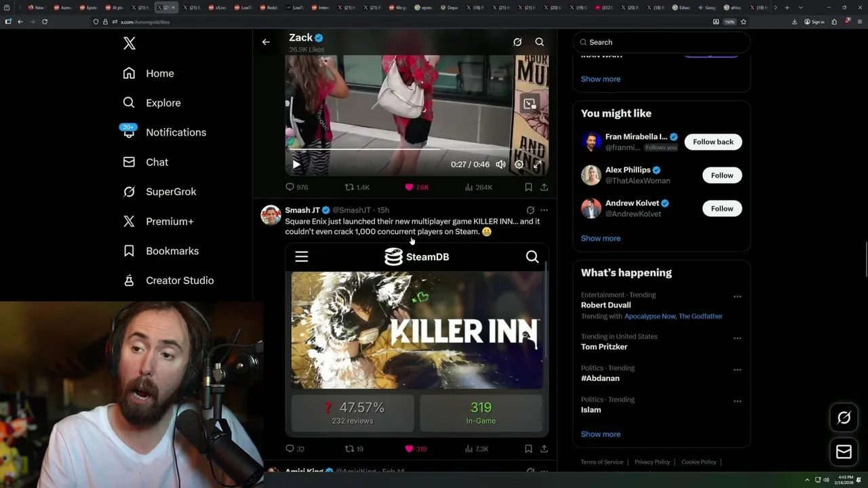
Task: Repost Smash JT post with 19 reposts
Action: click(355, 449)
